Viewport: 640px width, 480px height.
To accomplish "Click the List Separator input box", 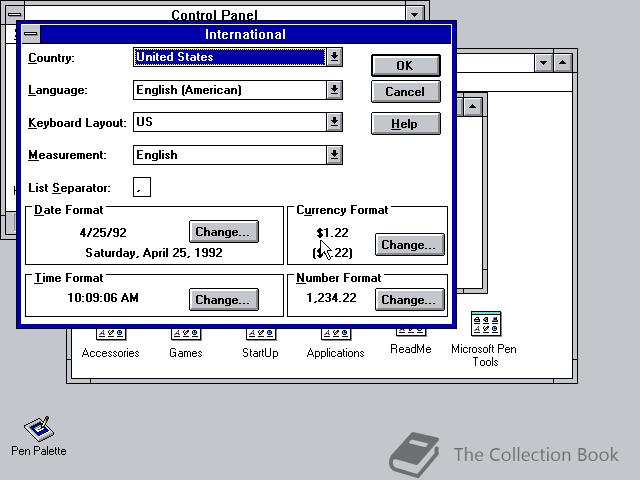I will 142,187.
